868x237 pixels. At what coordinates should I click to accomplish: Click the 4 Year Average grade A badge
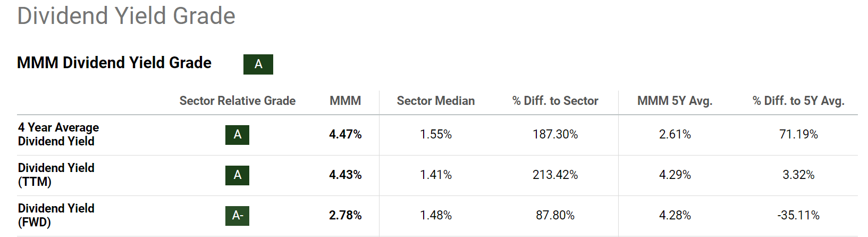tap(237, 135)
